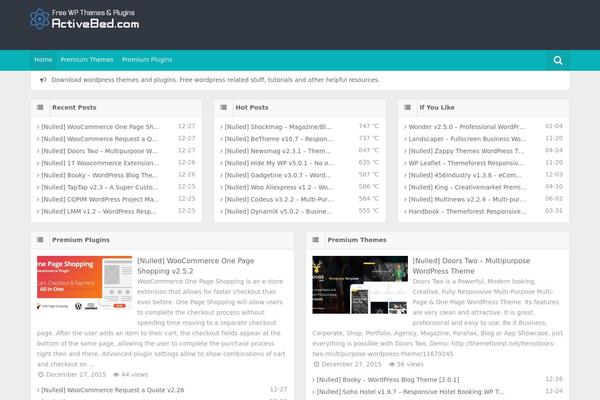Click the 12-26 date beside Booky [2.0.1]
The height and width of the screenshot is (400, 600).
click(x=554, y=379)
